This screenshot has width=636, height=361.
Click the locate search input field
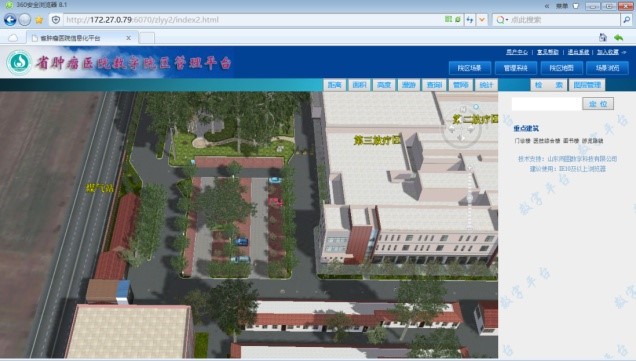546,104
